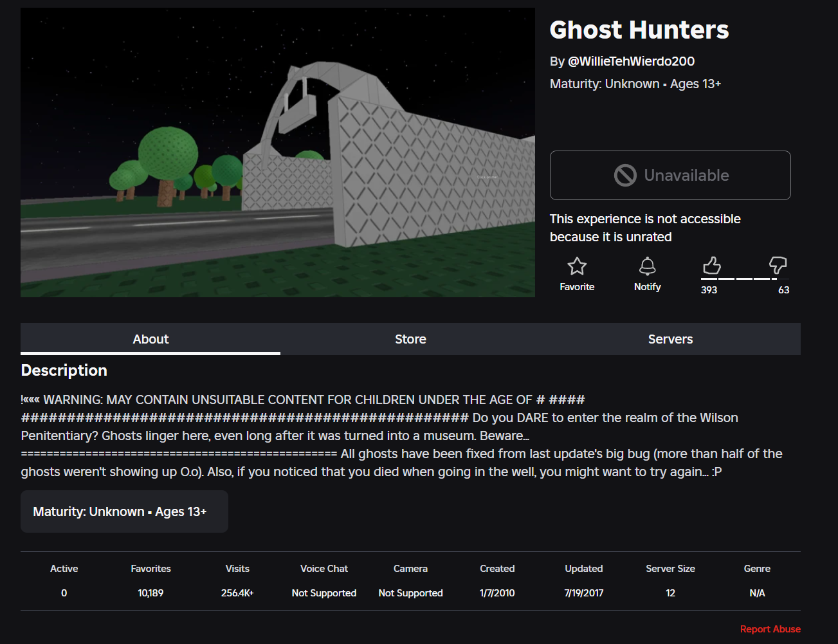Click the Updated date 7/19/2017
Image resolution: width=838 pixels, height=644 pixels.
tap(584, 593)
